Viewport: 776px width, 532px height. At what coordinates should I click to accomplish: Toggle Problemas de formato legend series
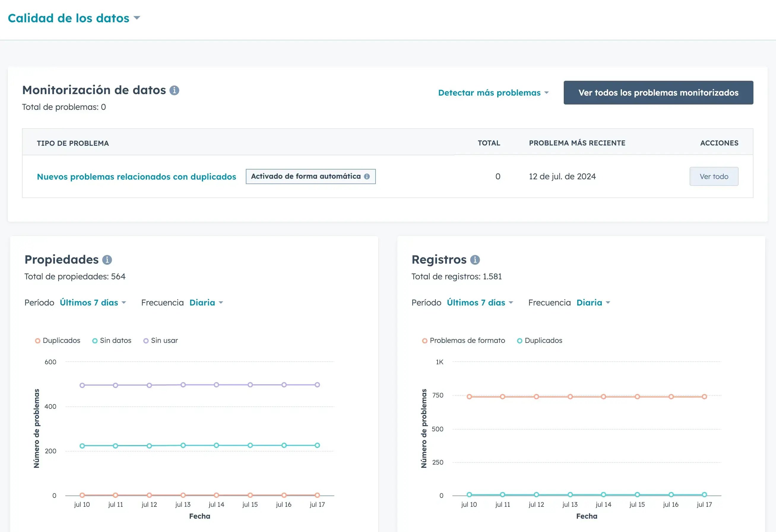click(x=463, y=341)
